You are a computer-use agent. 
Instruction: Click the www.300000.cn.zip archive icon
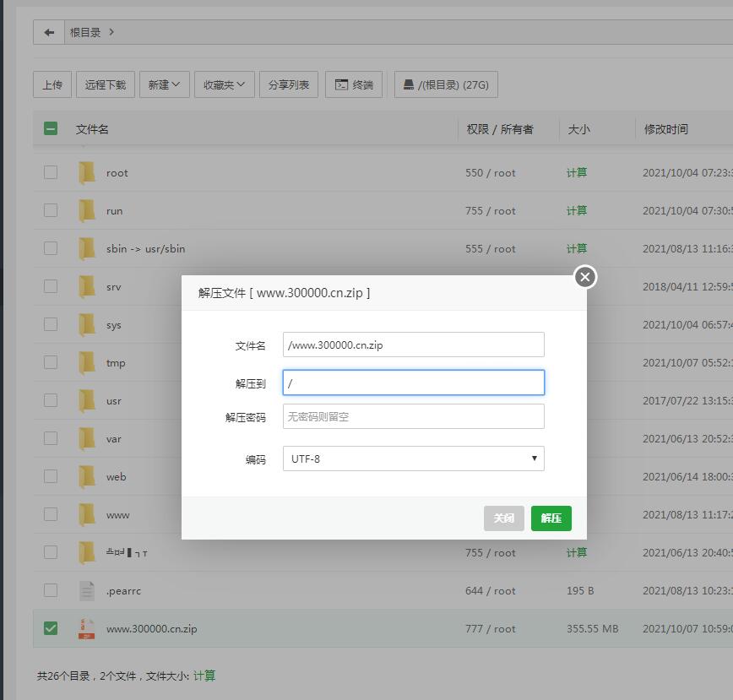tap(87, 628)
